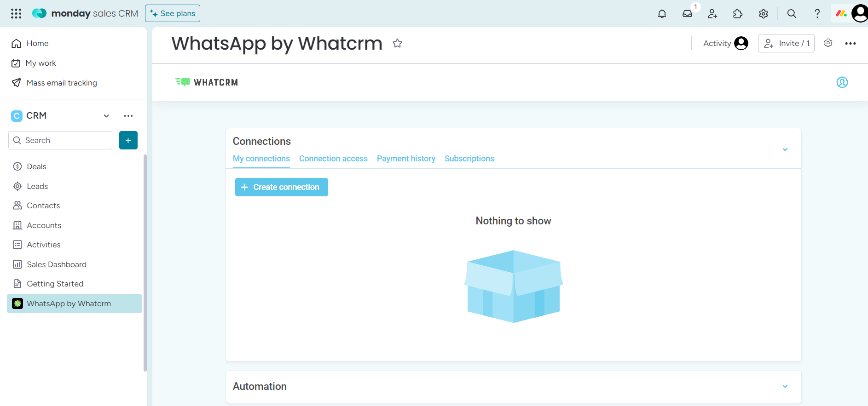This screenshot has height=406, width=868.
Task: Focus the sidebar Search field
Action: pyautogui.click(x=60, y=140)
